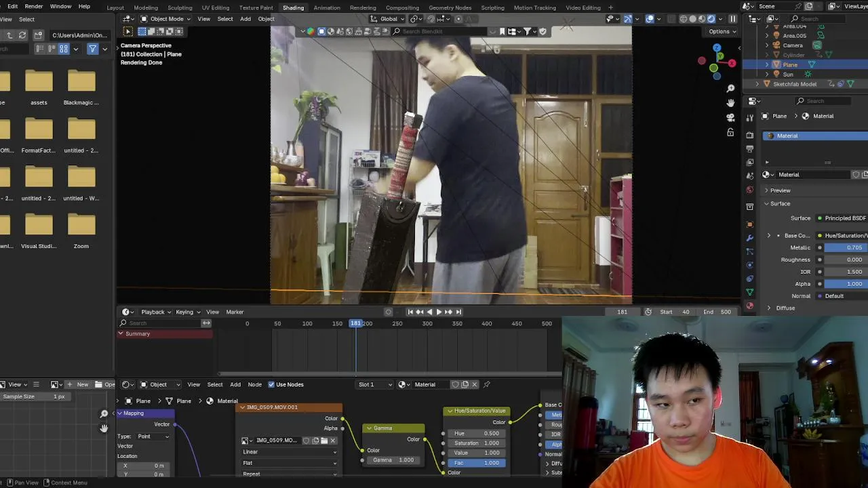Image resolution: width=868 pixels, height=488 pixels.
Task: Open the Global transform orientation dropdown
Action: pyautogui.click(x=389, y=18)
